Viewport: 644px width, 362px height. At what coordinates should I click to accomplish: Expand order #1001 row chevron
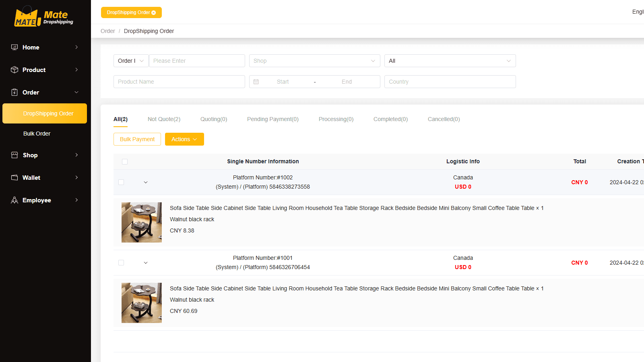[x=146, y=263]
